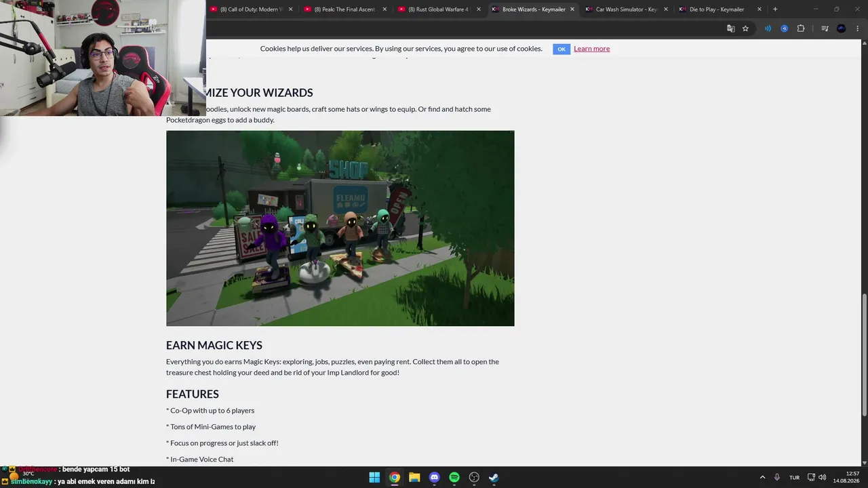The image size is (868, 488).
Task: Bookmark this page with the star icon
Action: coord(745,28)
